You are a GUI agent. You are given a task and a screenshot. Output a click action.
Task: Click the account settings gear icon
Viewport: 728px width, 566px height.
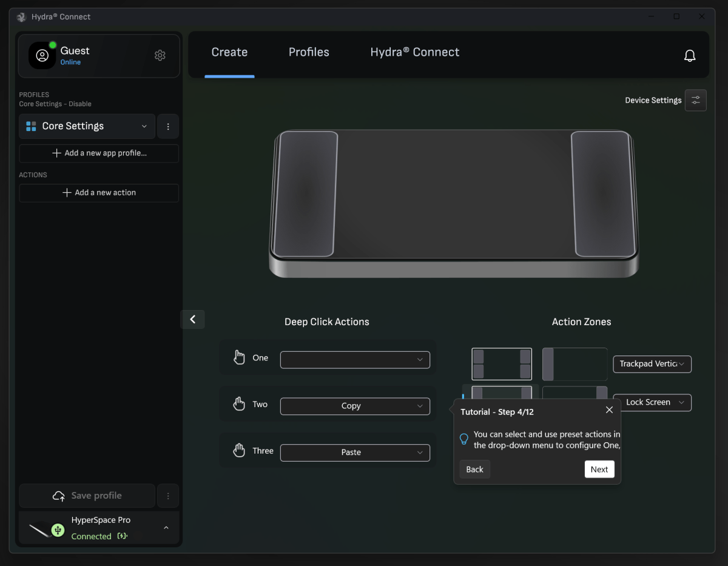pyautogui.click(x=160, y=55)
